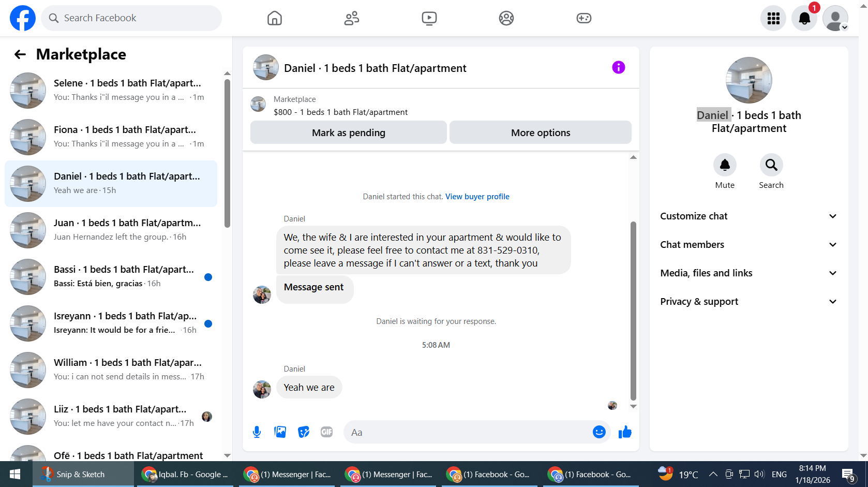Open the Groups icon in top navigation

click(506, 18)
